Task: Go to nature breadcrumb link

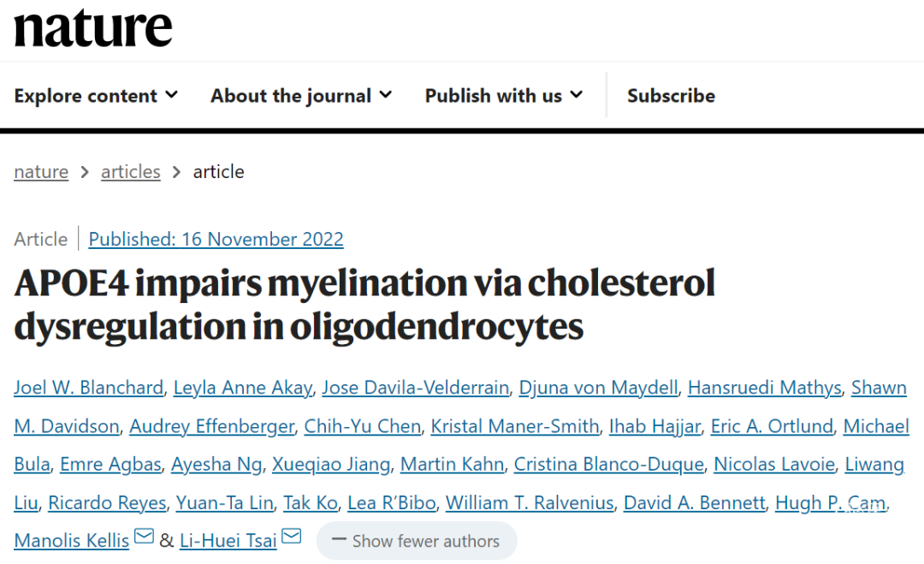Action: pos(41,172)
